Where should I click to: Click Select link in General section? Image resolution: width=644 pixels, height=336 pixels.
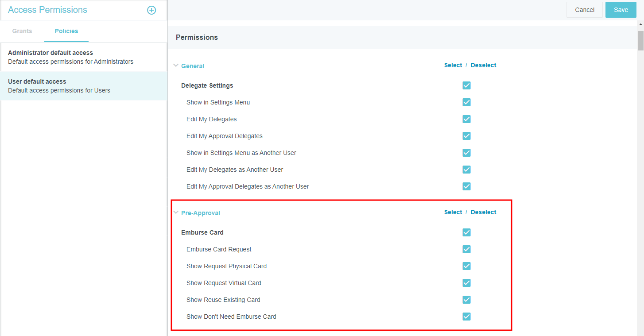[453, 65]
